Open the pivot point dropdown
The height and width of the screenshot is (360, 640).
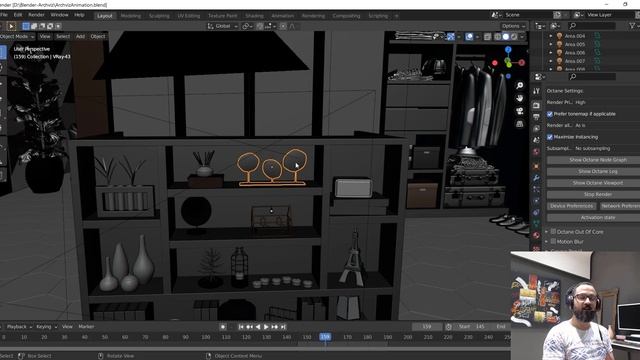tap(247, 26)
